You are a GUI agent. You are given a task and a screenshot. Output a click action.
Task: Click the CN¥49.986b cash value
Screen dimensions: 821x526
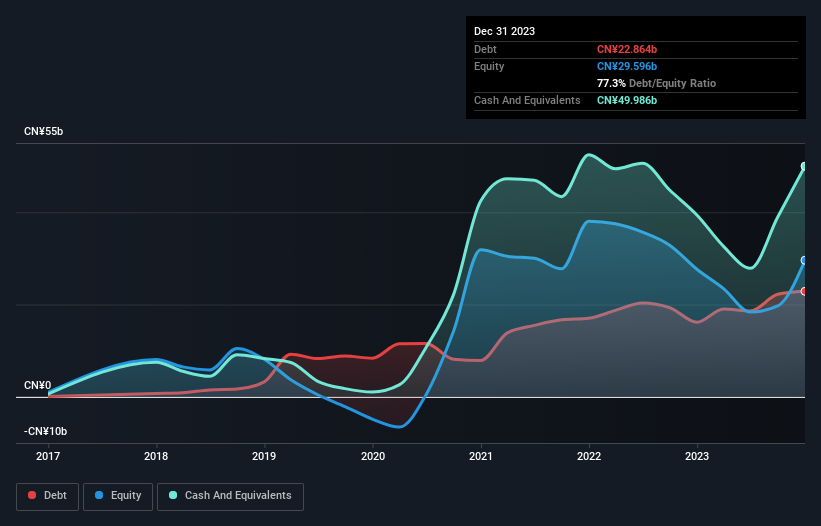pyautogui.click(x=627, y=100)
